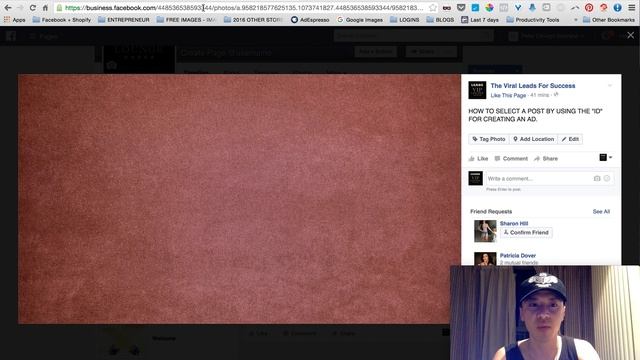The width and height of the screenshot is (640, 360).
Task: Open the Pinterest extension icon
Action: coord(589,8)
